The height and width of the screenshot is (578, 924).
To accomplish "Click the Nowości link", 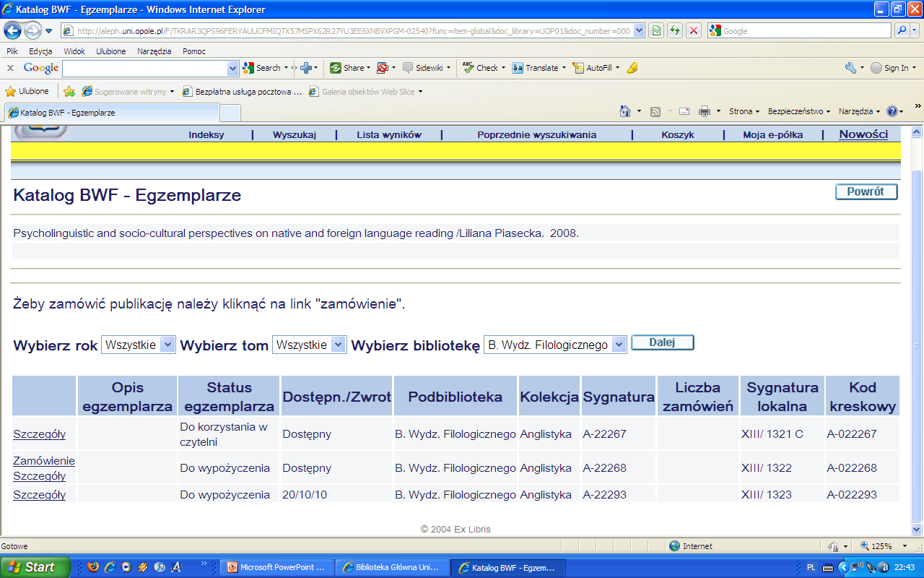I will click(863, 134).
